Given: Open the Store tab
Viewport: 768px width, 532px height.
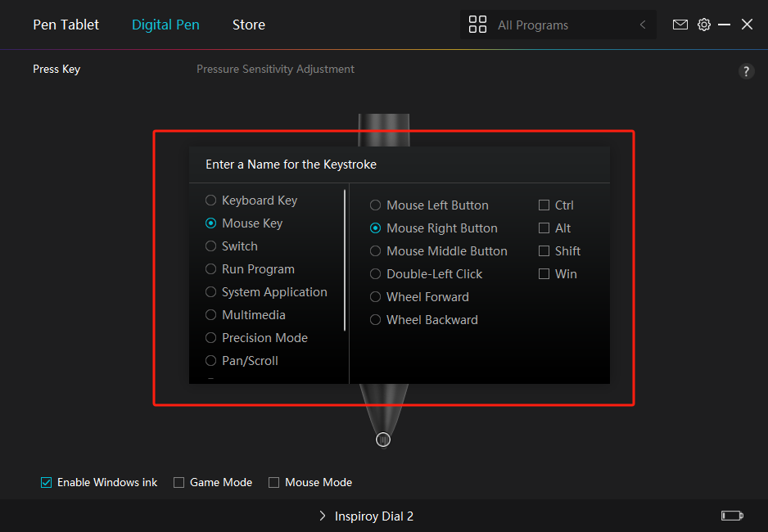Looking at the screenshot, I should (x=249, y=25).
